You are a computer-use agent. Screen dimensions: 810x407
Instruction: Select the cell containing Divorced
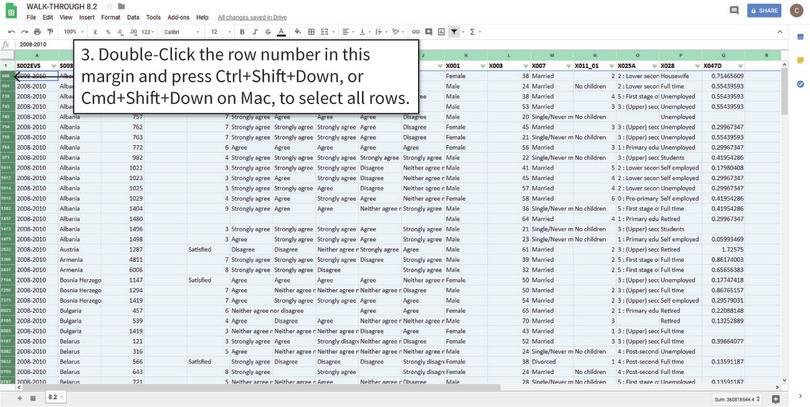[552, 362]
